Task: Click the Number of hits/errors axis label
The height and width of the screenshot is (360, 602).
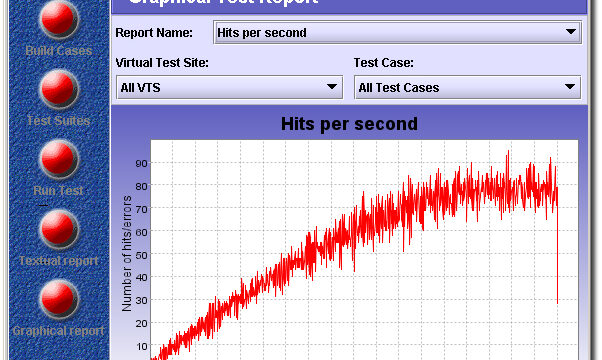Action: [x=126, y=253]
